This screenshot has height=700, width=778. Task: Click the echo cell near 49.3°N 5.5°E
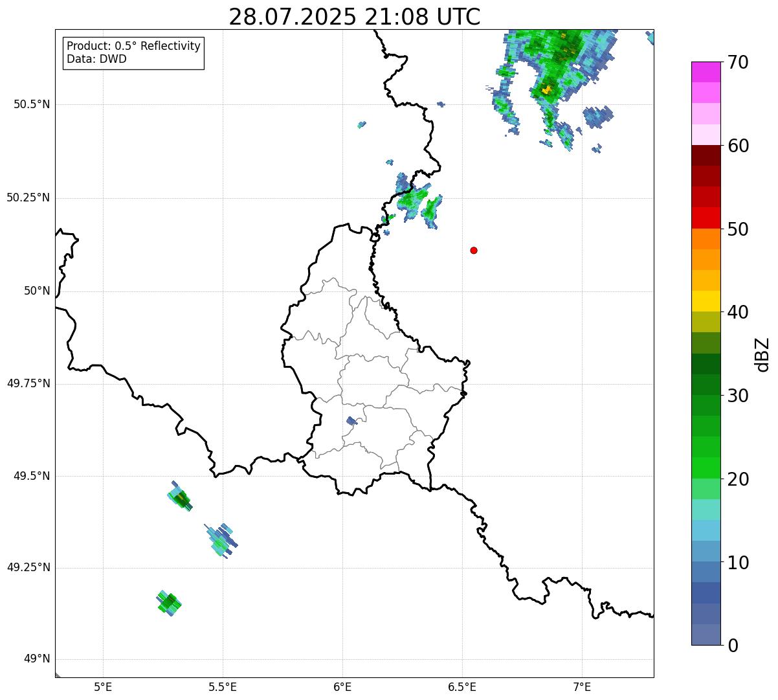(x=221, y=540)
